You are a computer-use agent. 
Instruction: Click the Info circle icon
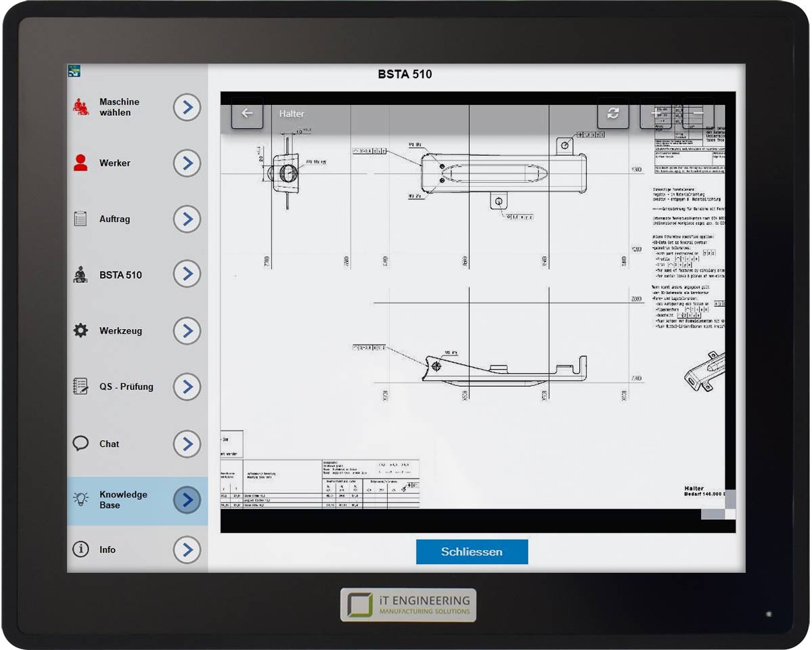(81, 550)
